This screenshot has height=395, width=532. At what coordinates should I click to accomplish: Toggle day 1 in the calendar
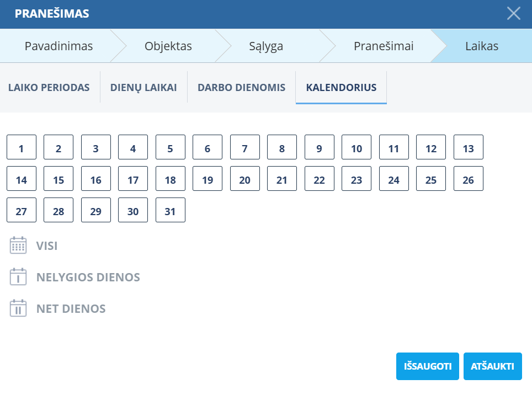coord(22,147)
